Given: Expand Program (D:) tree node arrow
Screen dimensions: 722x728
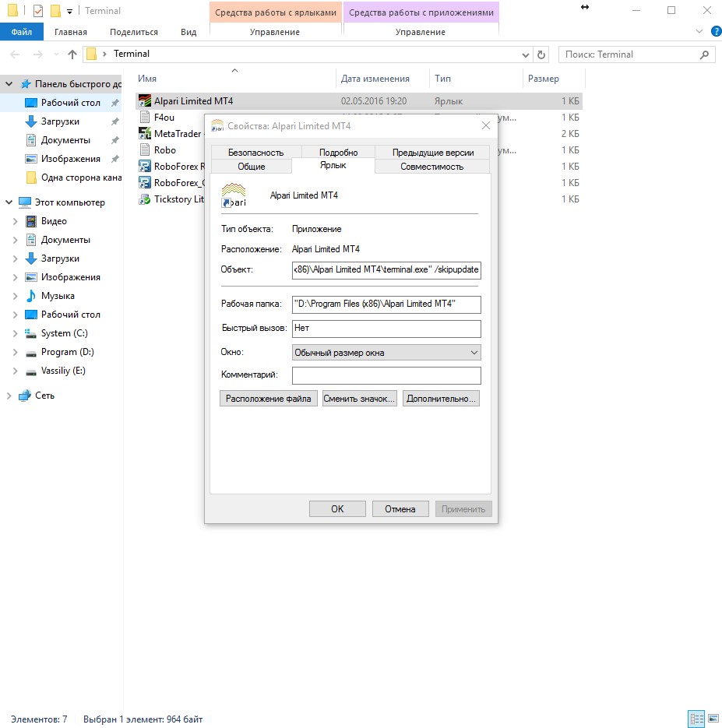Looking at the screenshot, I should 16,352.
